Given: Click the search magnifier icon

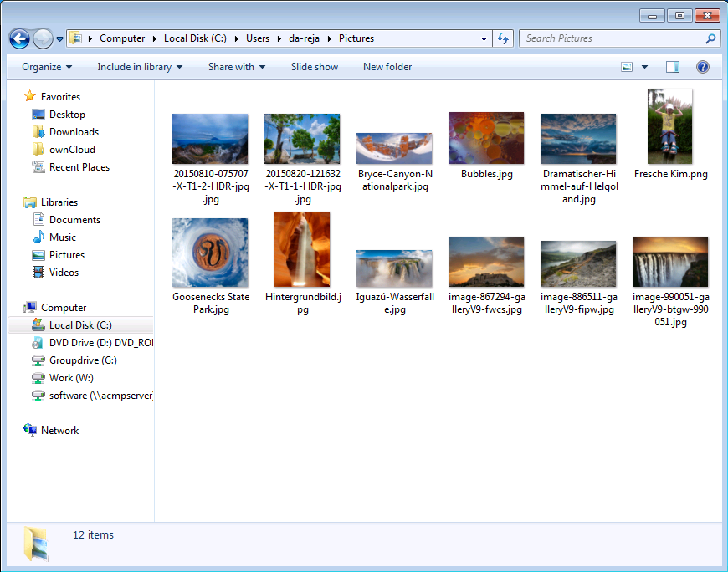Looking at the screenshot, I should pyautogui.click(x=710, y=38).
